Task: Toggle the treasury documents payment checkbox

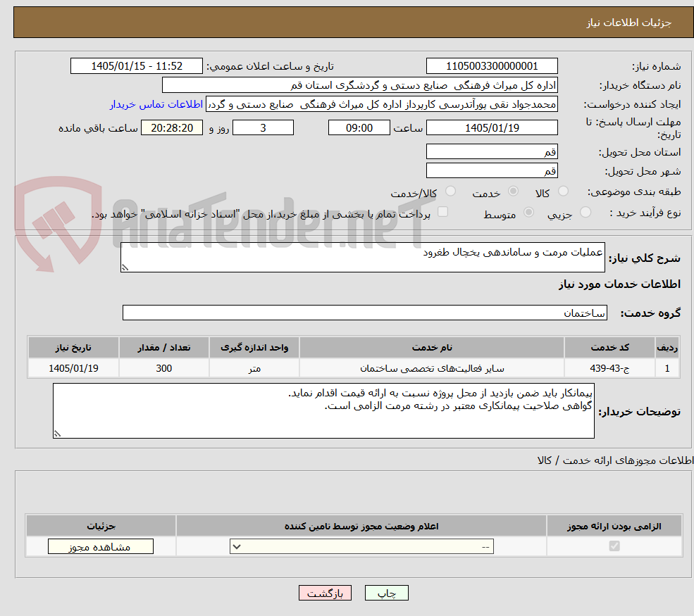Action: tap(442, 212)
